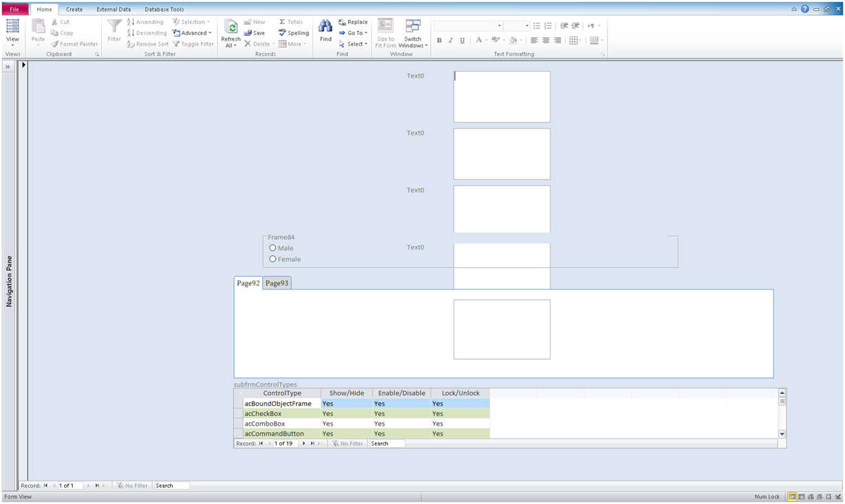This screenshot has height=504, width=845.
Task: Click the Save record icon
Action: (x=248, y=33)
